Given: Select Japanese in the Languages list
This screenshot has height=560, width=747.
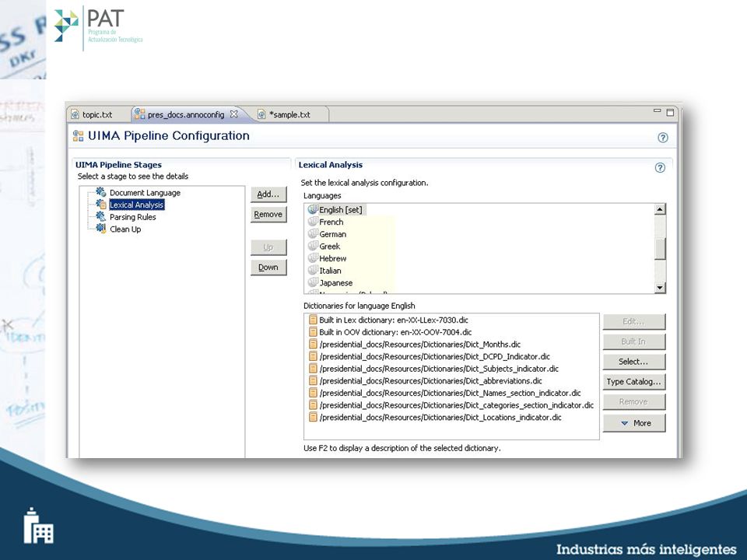Looking at the screenshot, I should 336,282.
